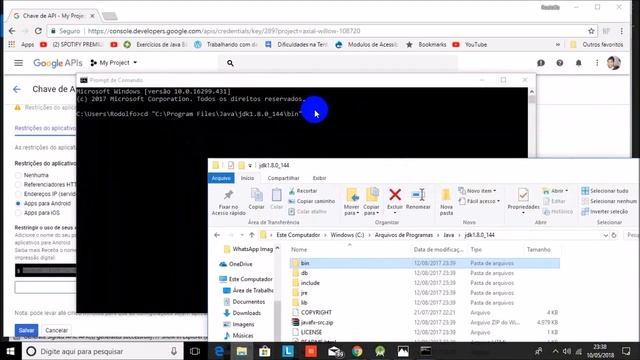Open My Project dropdown

(114, 63)
